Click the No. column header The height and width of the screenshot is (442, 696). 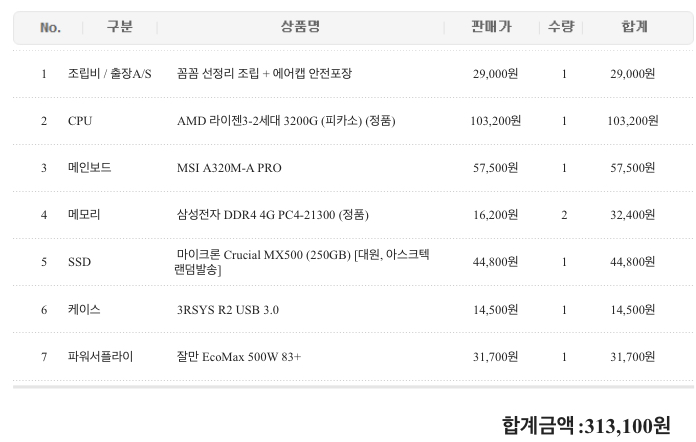pos(50,27)
